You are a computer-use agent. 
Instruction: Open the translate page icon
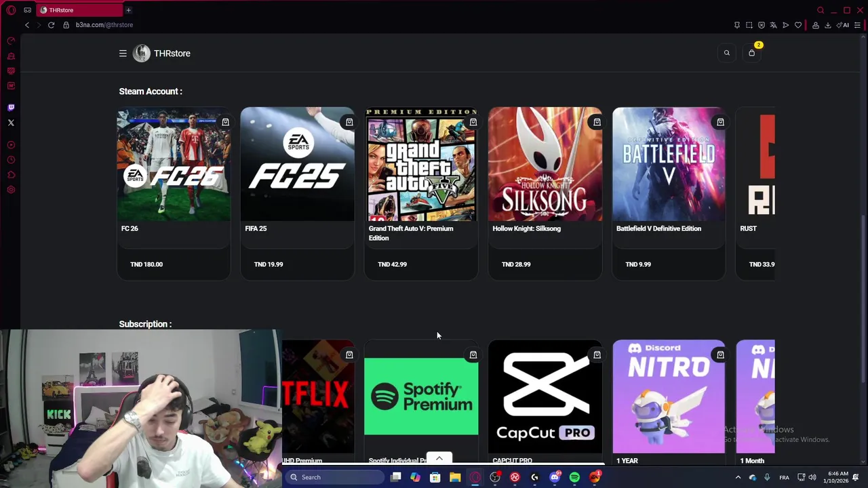tap(774, 25)
